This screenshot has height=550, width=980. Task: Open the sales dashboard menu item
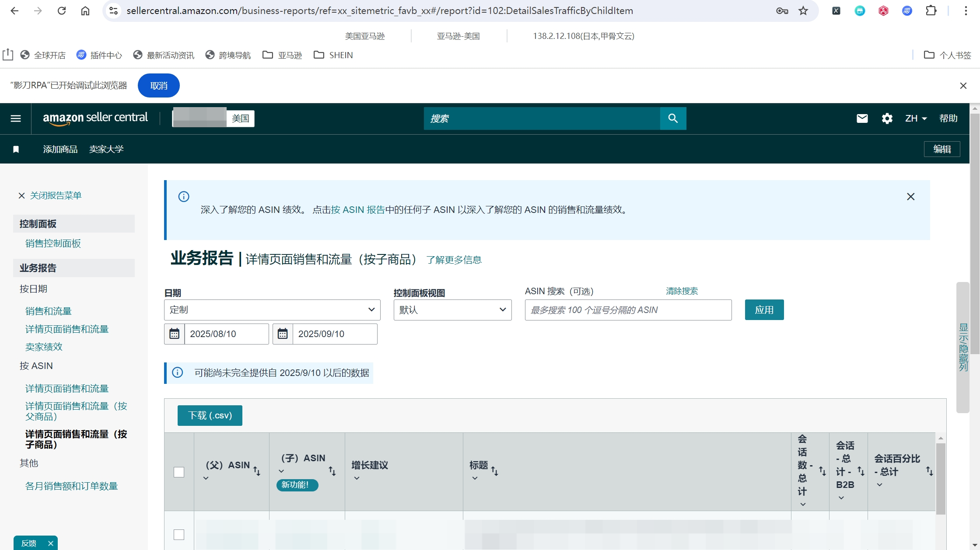[x=53, y=244]
